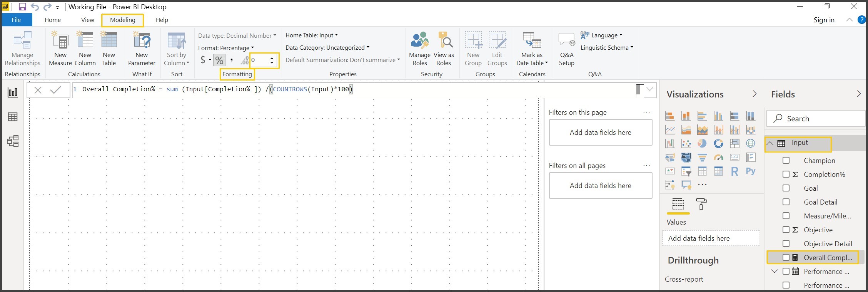The width and height of the screenshot is (868, 292).
Task: Open Q&A Setup
Action: [x=567, y=49]
